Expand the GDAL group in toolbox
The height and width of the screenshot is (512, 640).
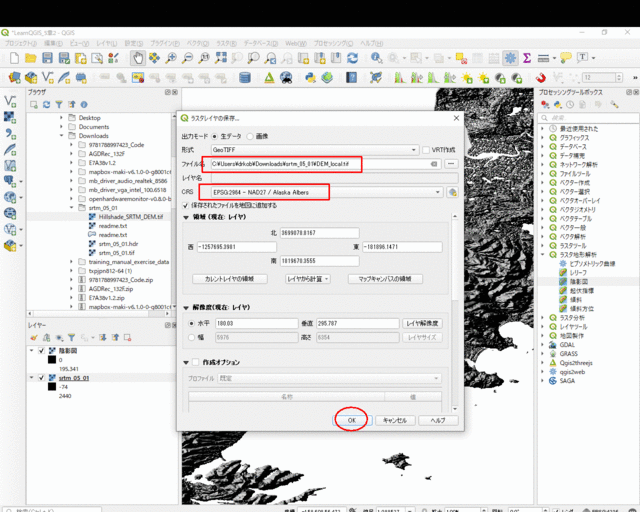point(543,345)
